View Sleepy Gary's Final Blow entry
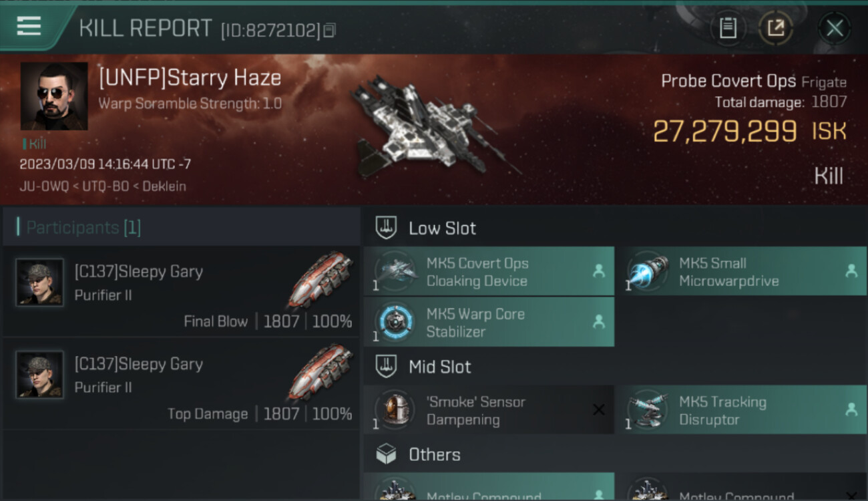Image resolution: width=868 pixels, height=501 pixels. [180, 292]
